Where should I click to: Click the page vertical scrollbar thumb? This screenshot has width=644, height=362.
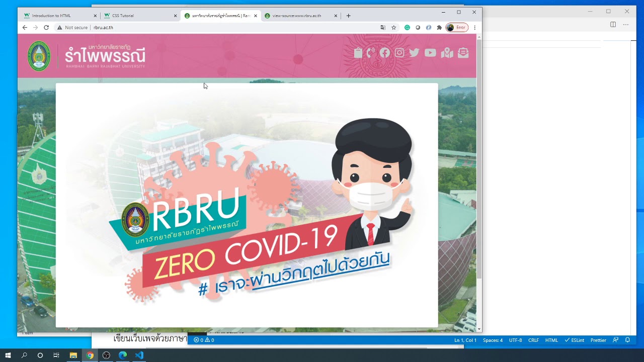coord(479,158)
